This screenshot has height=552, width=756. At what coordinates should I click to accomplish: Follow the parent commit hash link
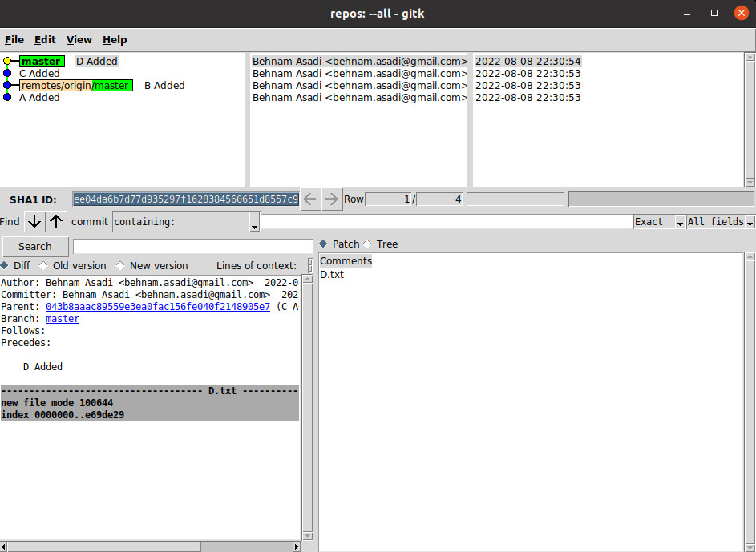point(157,307)
